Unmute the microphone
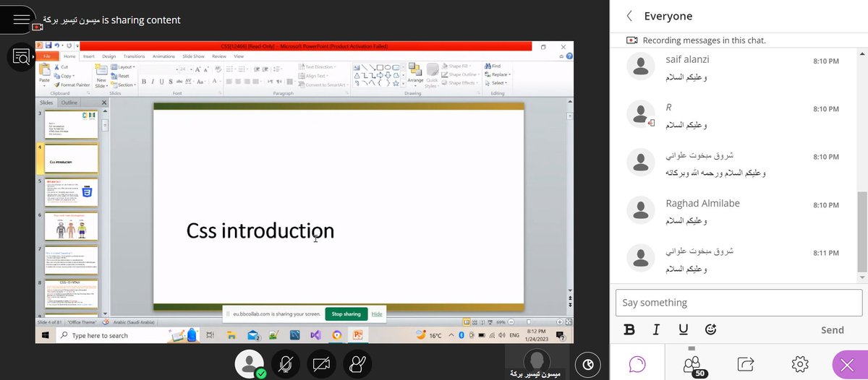868x380 pixels. pos(286,363)
